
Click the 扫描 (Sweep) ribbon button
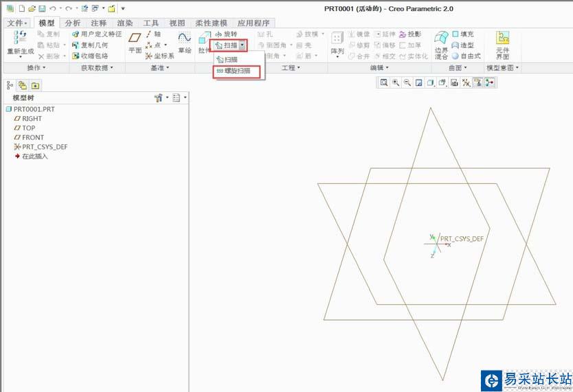point(227,45)
